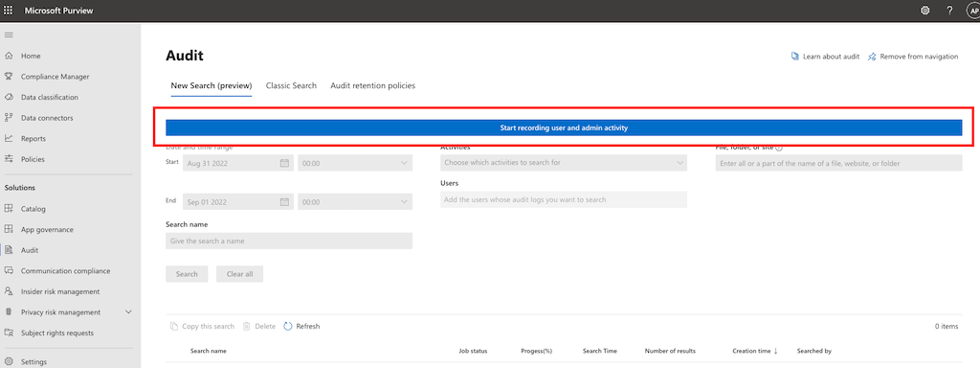Click the Refresh icon above results
Image resolution: width=980 pixels, height=368 pixels.
click(x=287, y=326)
